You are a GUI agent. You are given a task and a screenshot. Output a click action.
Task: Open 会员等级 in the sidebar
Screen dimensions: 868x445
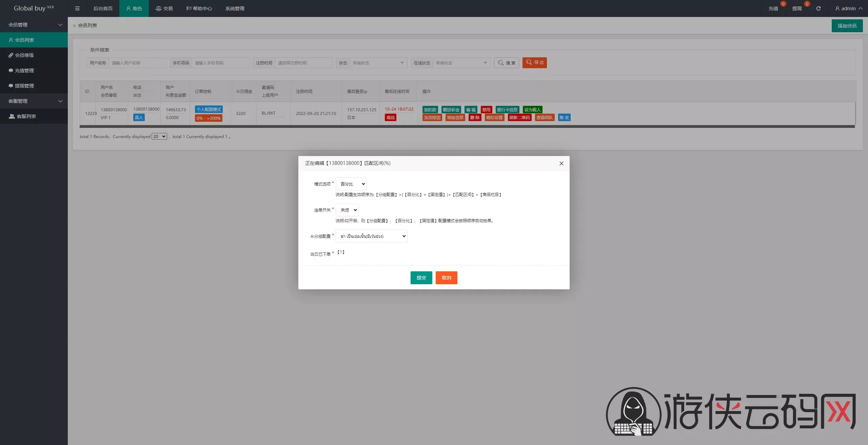[x=24, y=55]
